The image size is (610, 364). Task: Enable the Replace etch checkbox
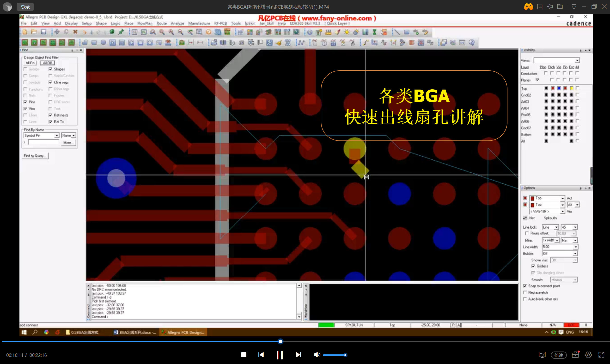525,292
